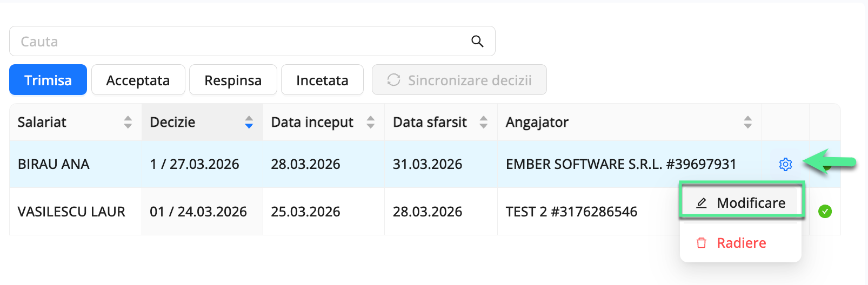
Task: Show the Respinsa decisions
Action: (x=233, y=80)
